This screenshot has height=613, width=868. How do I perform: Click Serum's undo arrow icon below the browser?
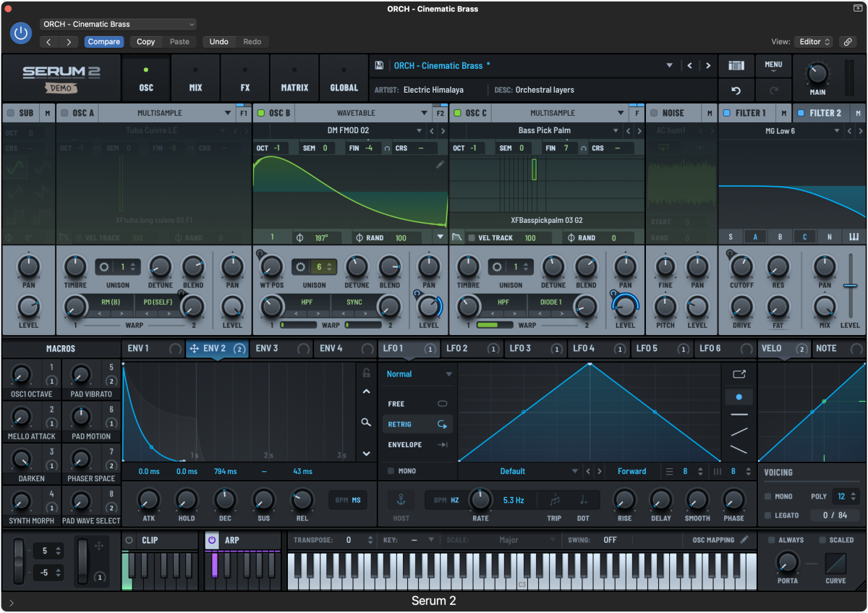point(736,90)
